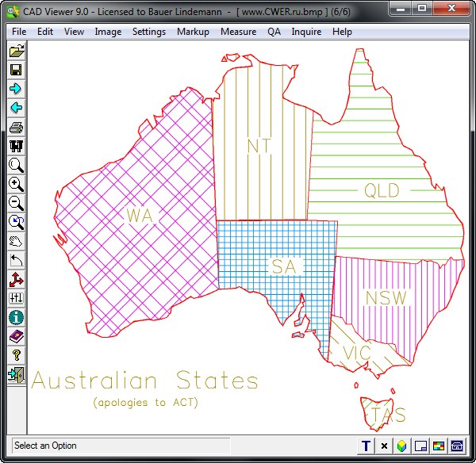Click the yellow question mark Help icon

click(16, 355)
